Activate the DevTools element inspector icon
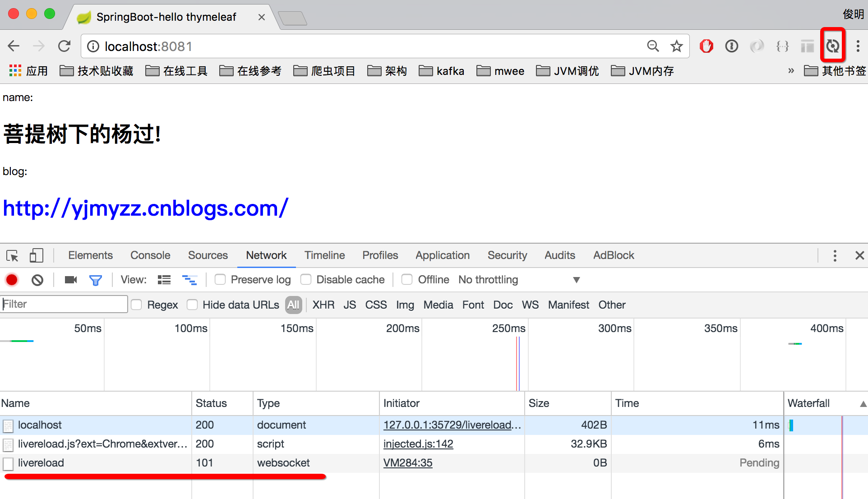This screenshot has width=868, height=499. [x=12, y=255]
